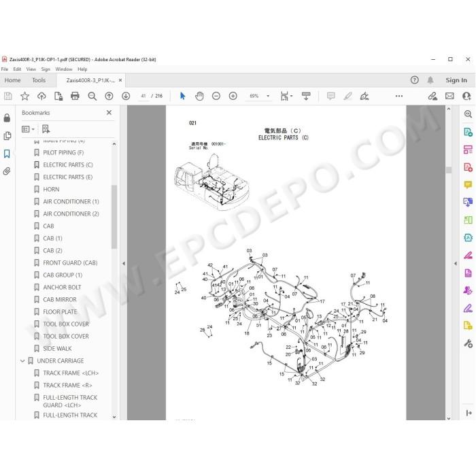Viewport: 476px width, 476px height.
Task: Open CAB MIRROR bookmark
Action: (x=60, y=300)
